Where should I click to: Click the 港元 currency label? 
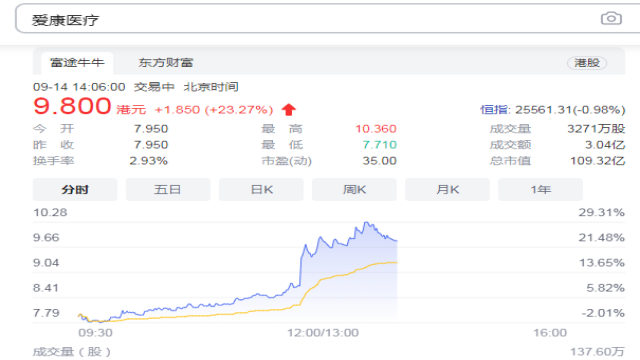[x=131, y=110]
